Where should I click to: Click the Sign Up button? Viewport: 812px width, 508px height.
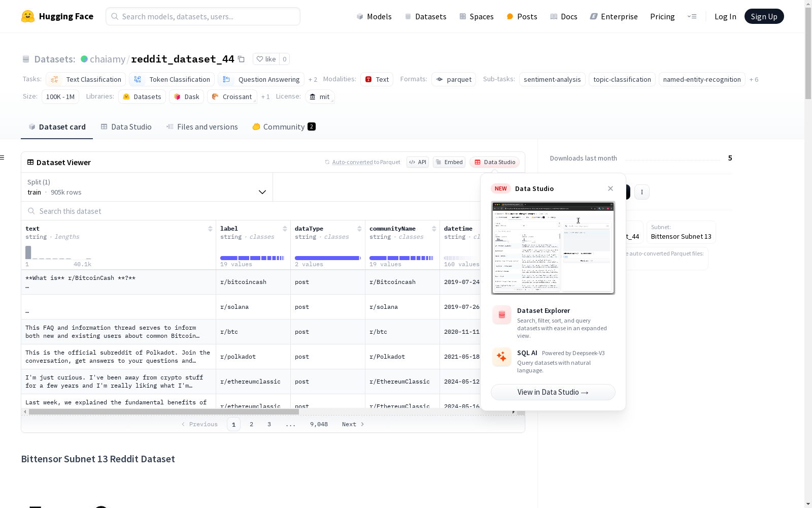[x=764, y=16]
